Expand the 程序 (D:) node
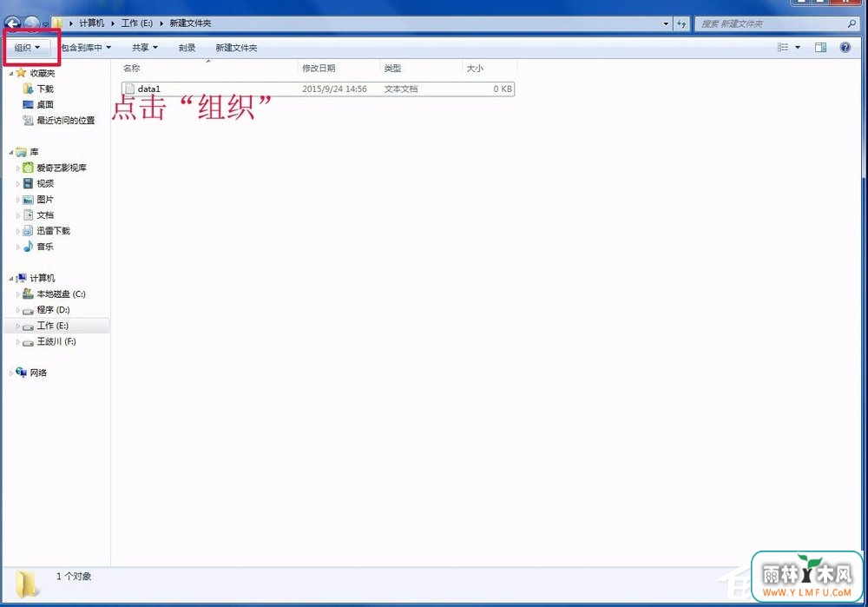This screenshot has height=607, width=868. [x=17, y=310]
